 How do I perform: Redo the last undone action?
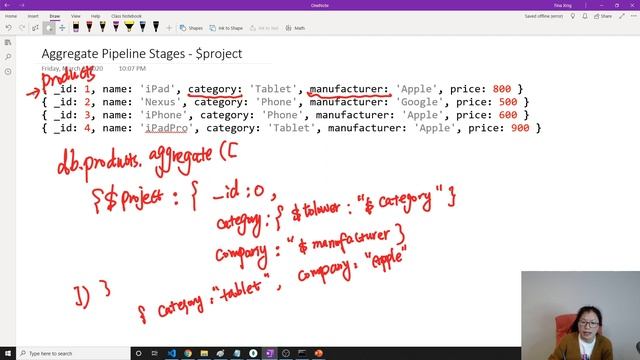coord(22,28)
